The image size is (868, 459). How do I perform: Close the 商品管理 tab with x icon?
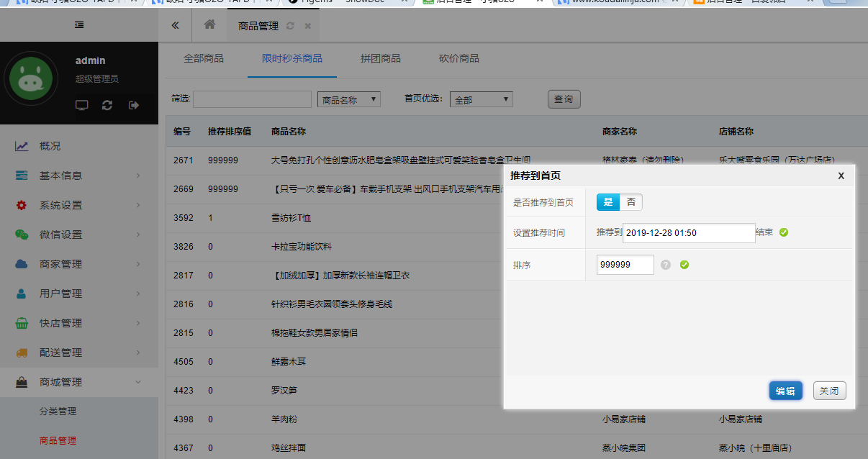point(307,26)
